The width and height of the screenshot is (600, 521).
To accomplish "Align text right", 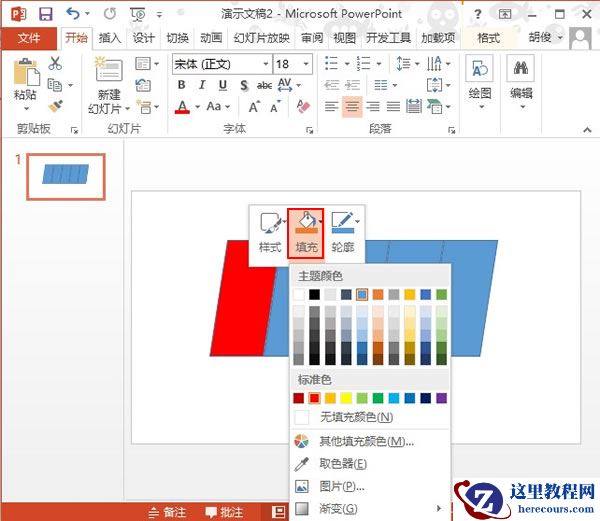I will tap(373, 106).
